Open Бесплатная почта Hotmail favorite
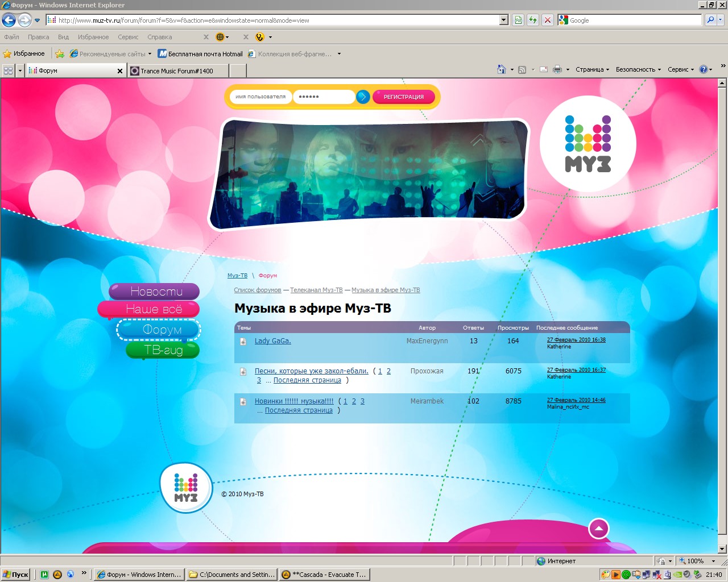This screenshot has height=582, width=728. point(200,54)
